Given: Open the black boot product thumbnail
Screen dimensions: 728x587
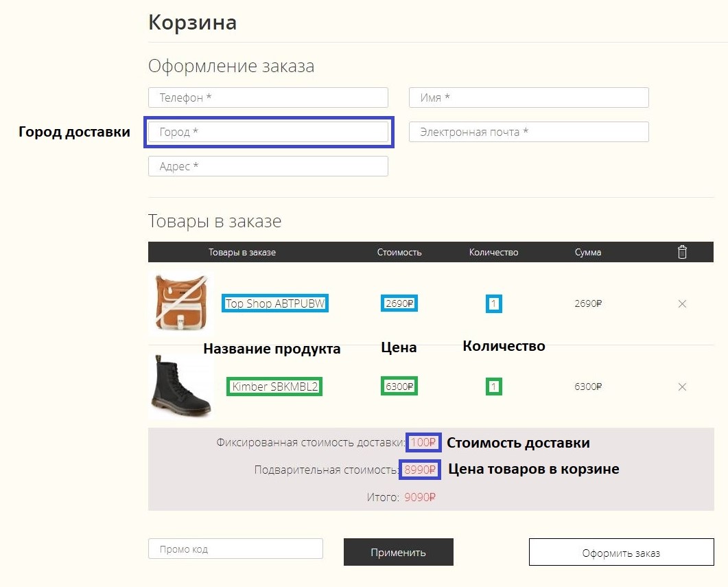Looking at the screenshot, I should click(x=180, y=386).
